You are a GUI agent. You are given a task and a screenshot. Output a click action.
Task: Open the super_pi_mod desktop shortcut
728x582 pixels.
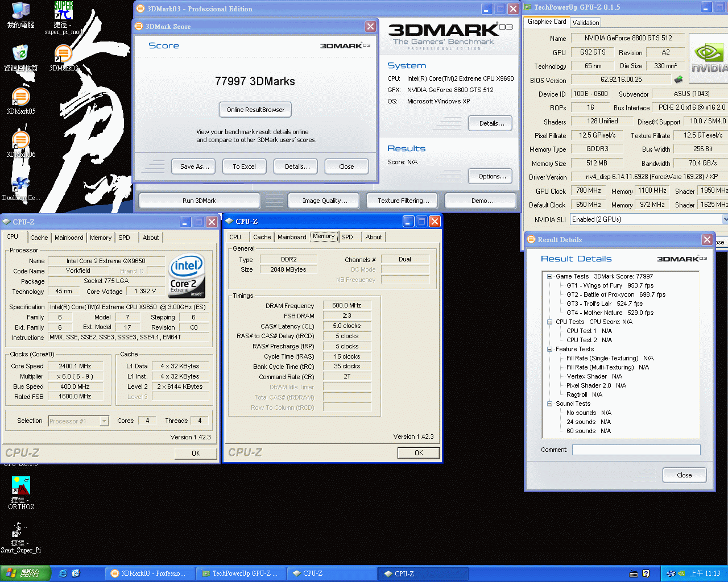coord(64,18)
